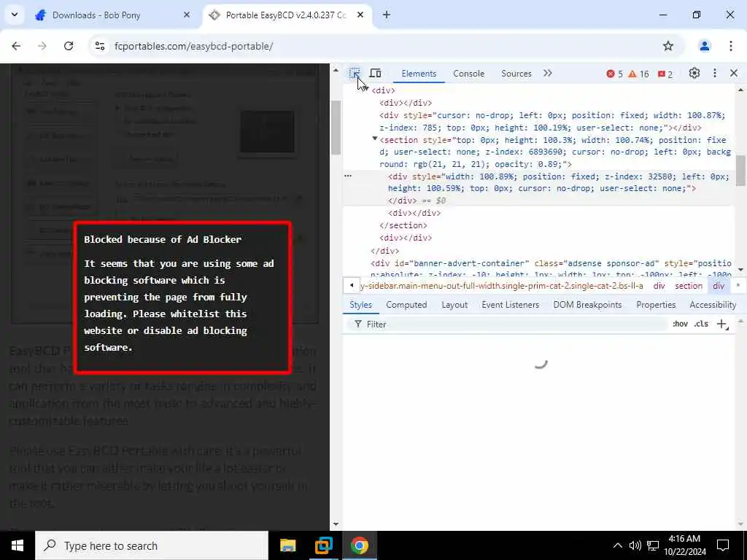The width and height of the screenshot is (747, 560).
Task: Click the taskbar search box
Action: point(152,545)
